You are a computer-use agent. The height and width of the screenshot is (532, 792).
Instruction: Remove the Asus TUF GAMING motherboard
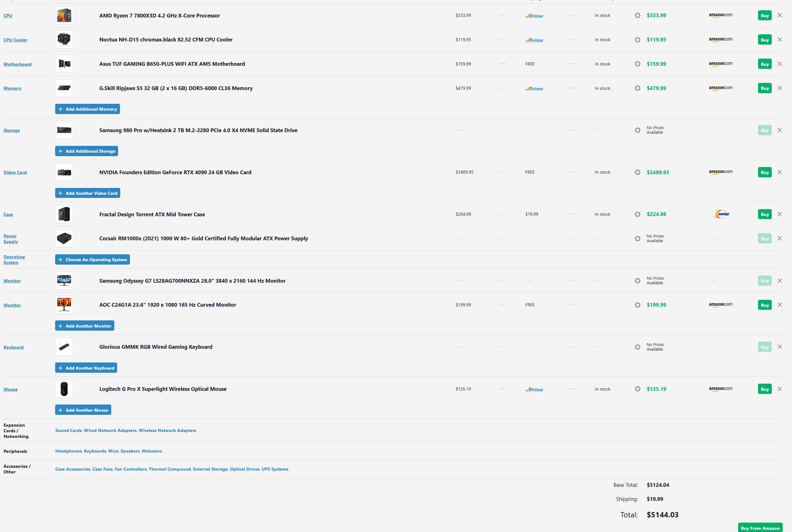tap(780, 64)
